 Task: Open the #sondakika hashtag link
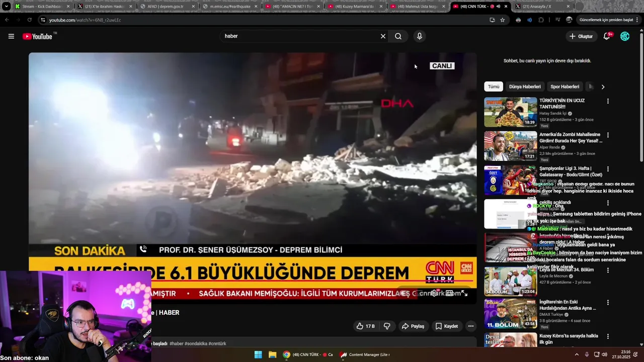tap(196, 344)
